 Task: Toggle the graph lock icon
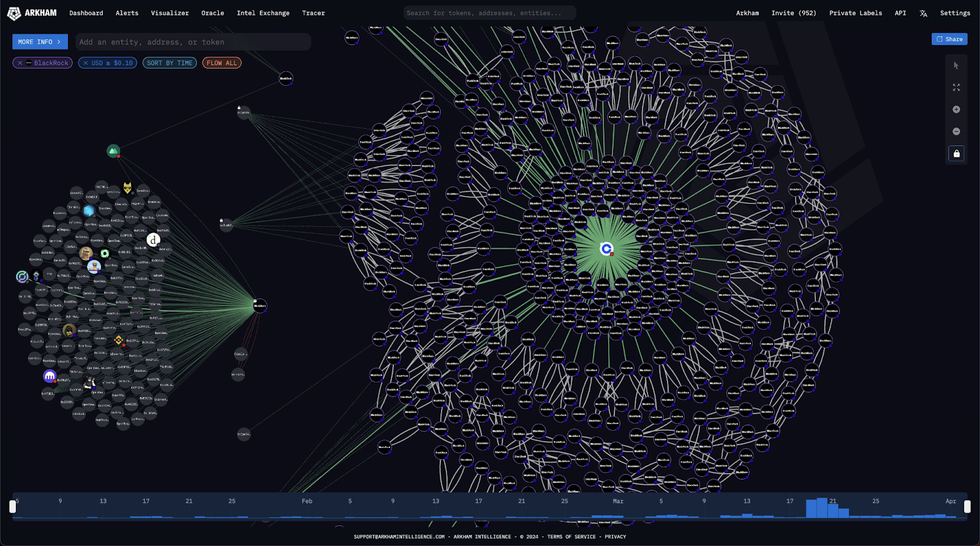coord(956,153)
